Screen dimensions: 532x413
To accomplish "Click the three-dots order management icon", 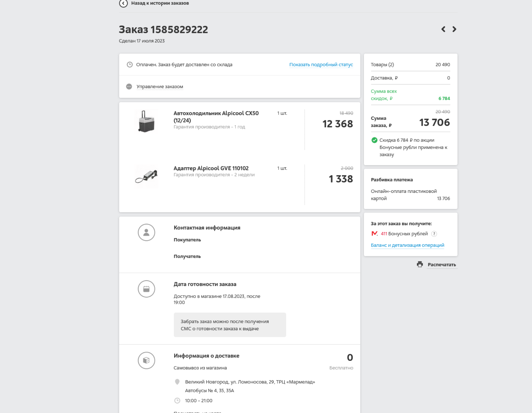I will click(x=129, y=87).
